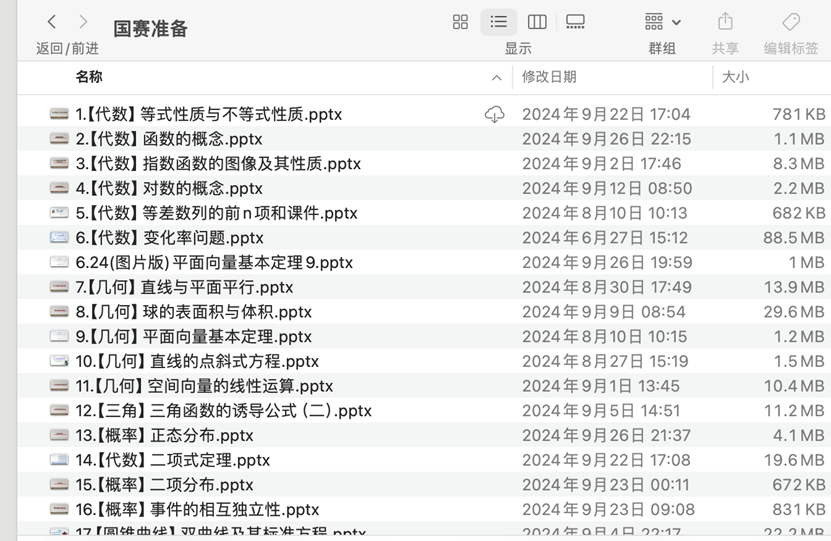The width and height of the screenshot is (831, 541).
Task: Click the Edit Tags icon
Action: click(790, 22)
